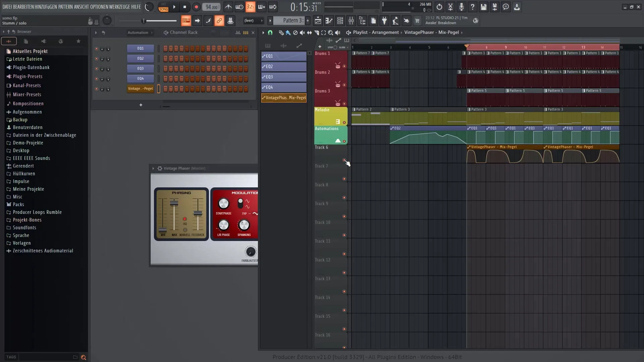This screenshot has height=362, width=644.
Task: Toggle the 3-2-1 recording countdown
Action: coord(250,7)
